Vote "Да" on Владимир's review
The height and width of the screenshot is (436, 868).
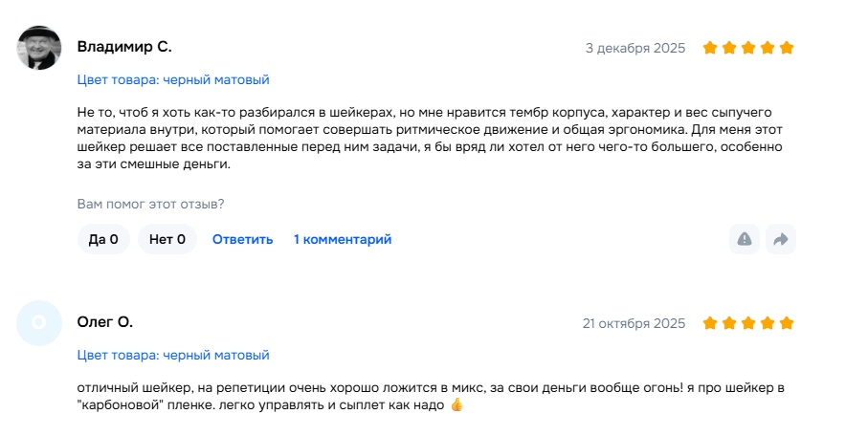pos(103,239)
